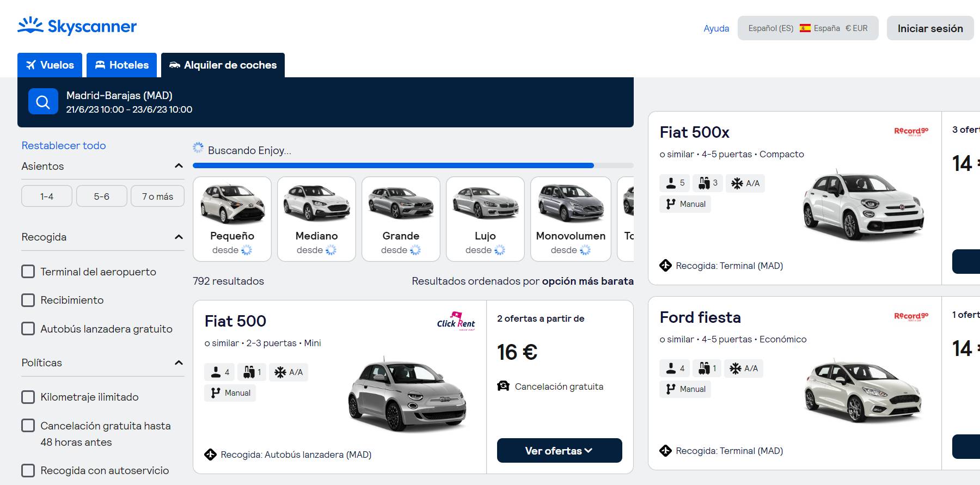The width and height of the screenshot is (980, 485).
Task: Collapse the Políticas filter section
Action: click(x=179, y=363)
